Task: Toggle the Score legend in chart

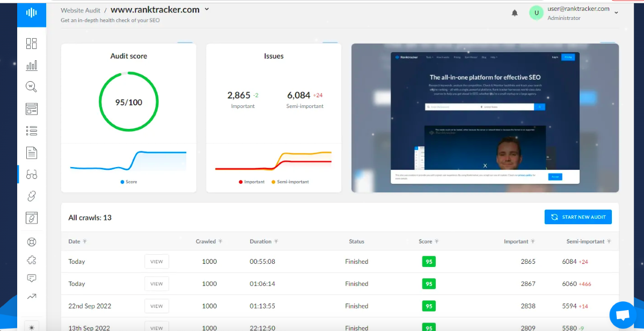Action: click(129, 182)
